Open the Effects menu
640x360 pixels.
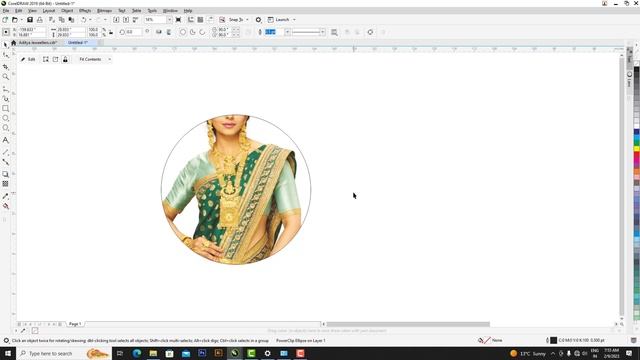coord(85,11)
